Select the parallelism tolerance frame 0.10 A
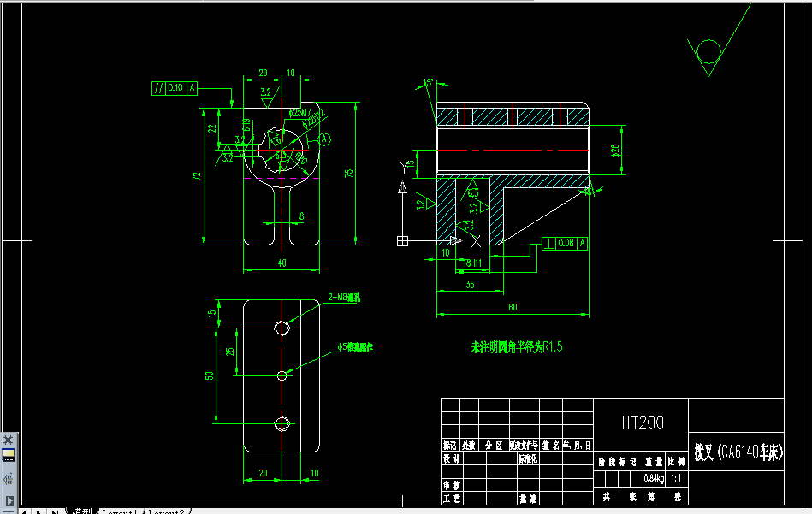812x514 pixels. click(175, 88)
